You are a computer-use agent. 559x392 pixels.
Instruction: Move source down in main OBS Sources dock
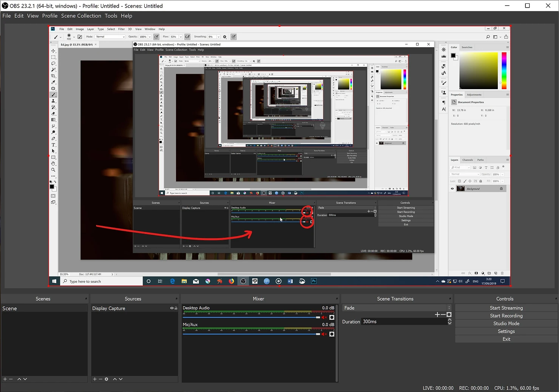pyautogui.click(x=120, y=379)
